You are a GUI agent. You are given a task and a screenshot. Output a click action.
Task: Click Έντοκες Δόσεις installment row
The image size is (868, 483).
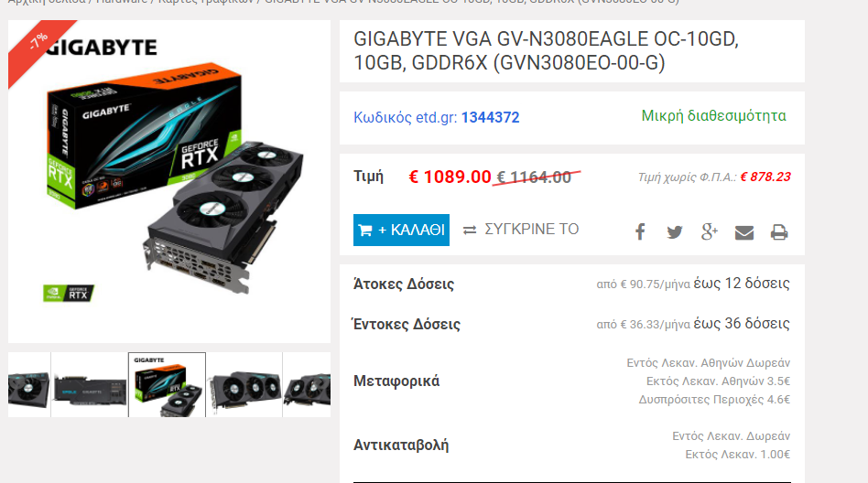[x=572, y=324]
